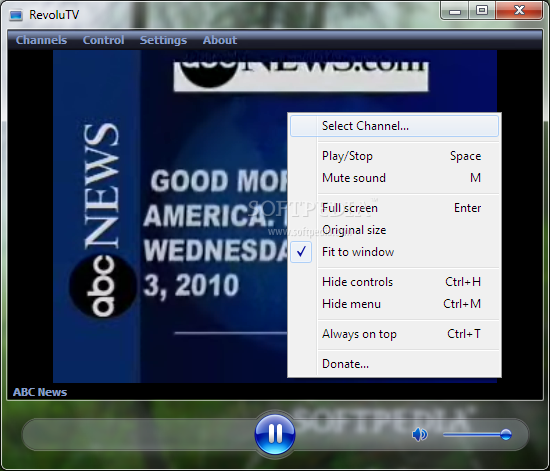Choose Select Channel... from context menu
This screenshot has width=550, height=471.
(394, 126)
